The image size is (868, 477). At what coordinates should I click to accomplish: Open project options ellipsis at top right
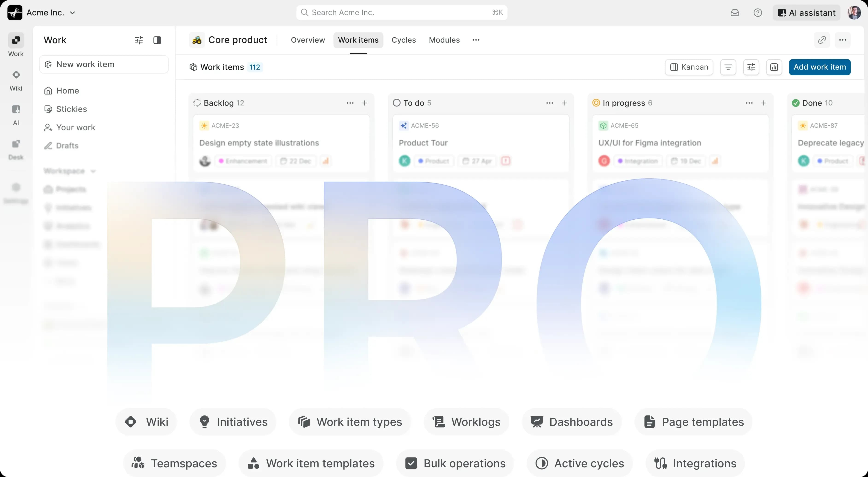click(x=843, y=40)
